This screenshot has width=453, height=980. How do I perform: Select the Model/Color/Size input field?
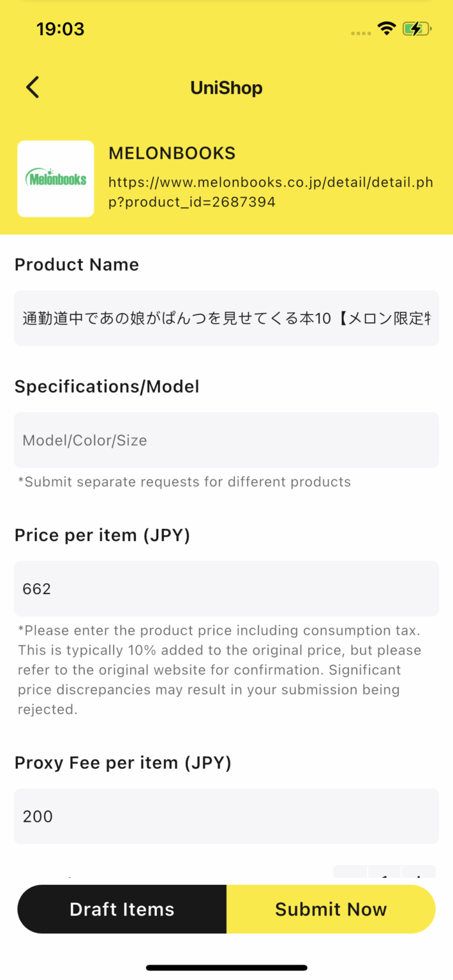226,440
